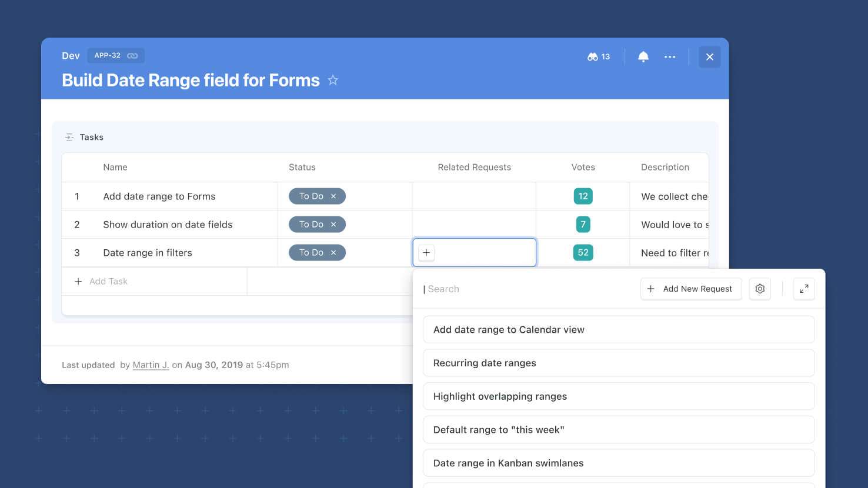Image resolution: width=868 pixels, height=488 pixels.
Task: Copy link icon next to APP-32
Action: (132, 56)
